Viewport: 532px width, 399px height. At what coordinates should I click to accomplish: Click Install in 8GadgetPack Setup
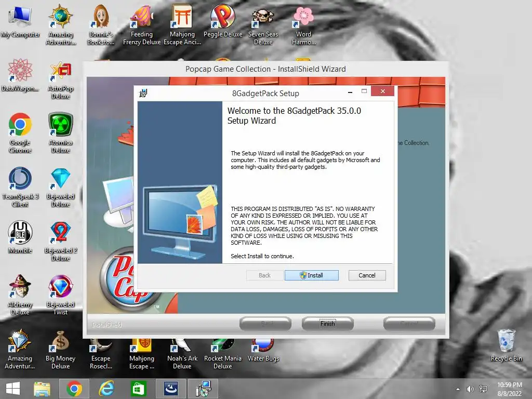click(x=312, y=275)
